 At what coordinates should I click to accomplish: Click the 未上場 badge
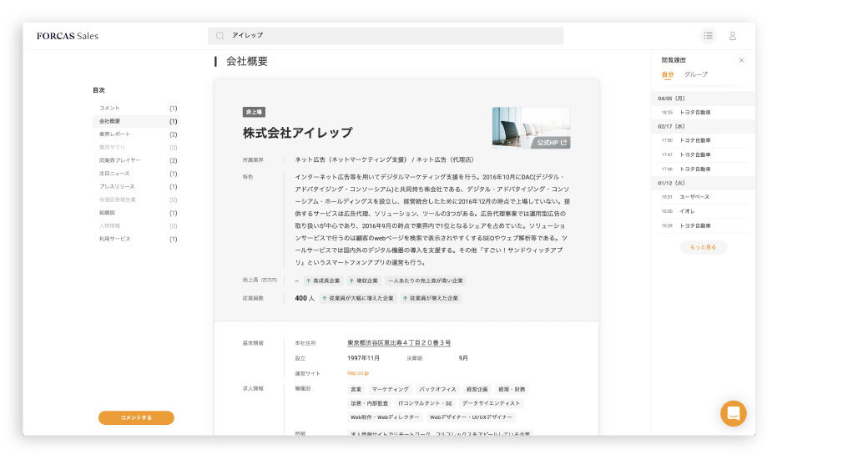click(x=254, y=113)
